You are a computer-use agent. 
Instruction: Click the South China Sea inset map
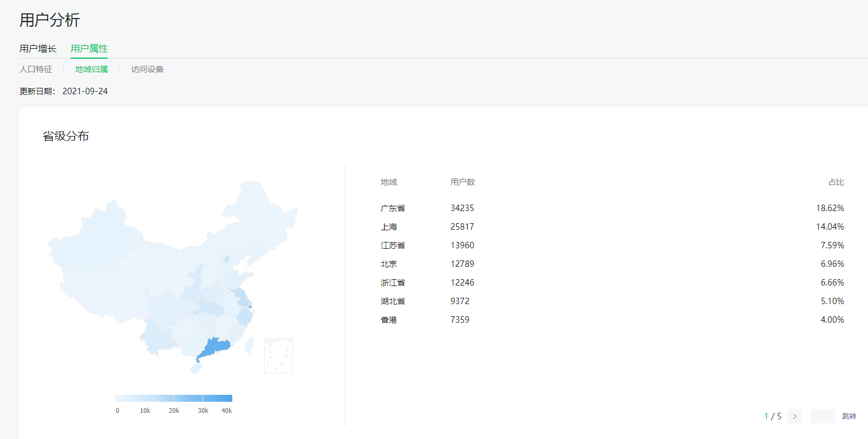point(278,355)
